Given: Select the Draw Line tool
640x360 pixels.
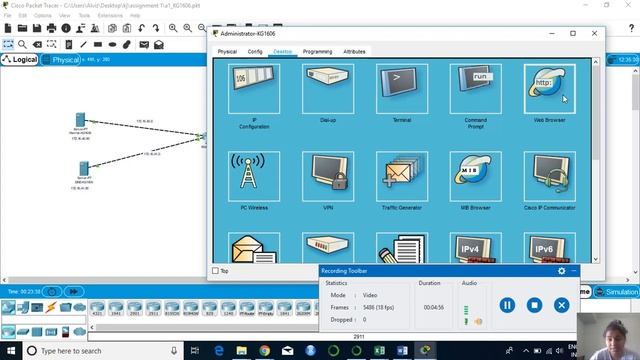Looking at the screenshot, I should tap(83, 44).
